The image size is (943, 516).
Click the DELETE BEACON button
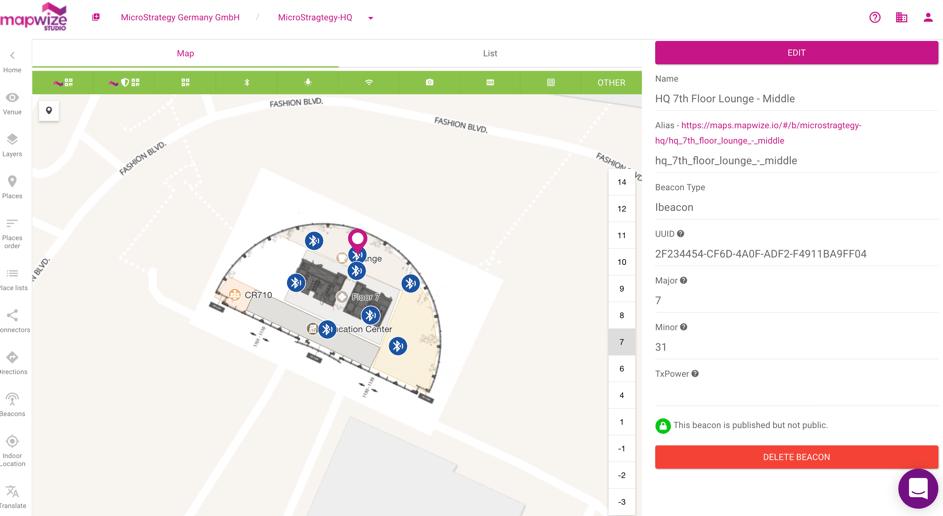pos(796,457)
